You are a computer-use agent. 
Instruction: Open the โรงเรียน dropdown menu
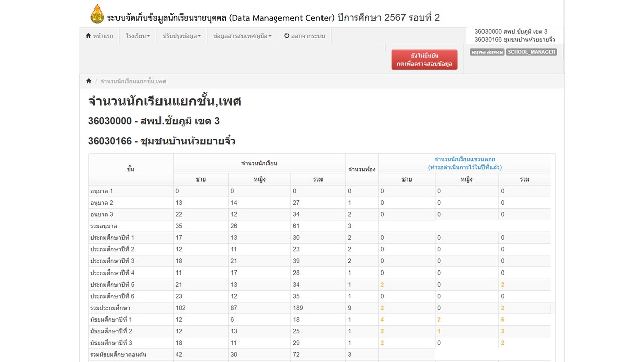pyautogui.click(x=137, y=36)
